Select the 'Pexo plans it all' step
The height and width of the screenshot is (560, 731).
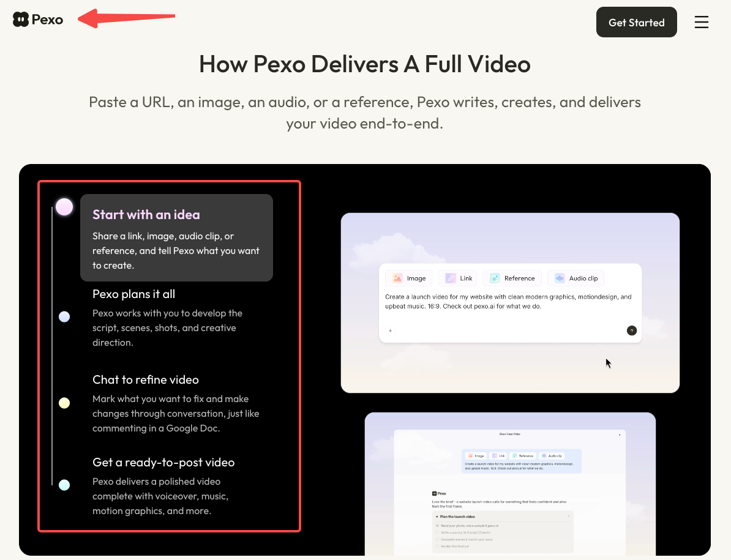point(176,318)
